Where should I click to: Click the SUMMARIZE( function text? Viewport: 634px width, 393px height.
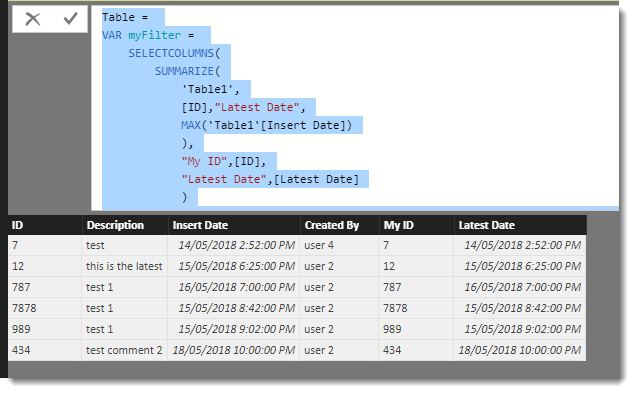[188, 72]
